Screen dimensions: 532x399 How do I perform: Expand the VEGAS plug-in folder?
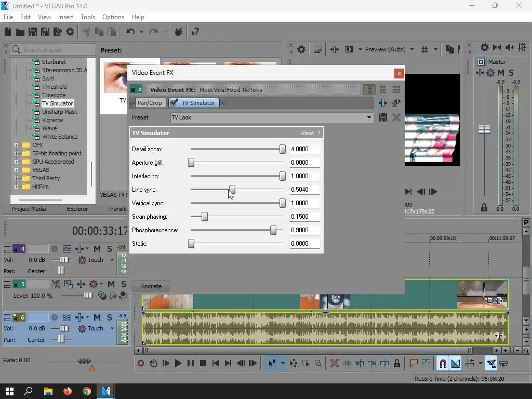click(x=16, y=170)
